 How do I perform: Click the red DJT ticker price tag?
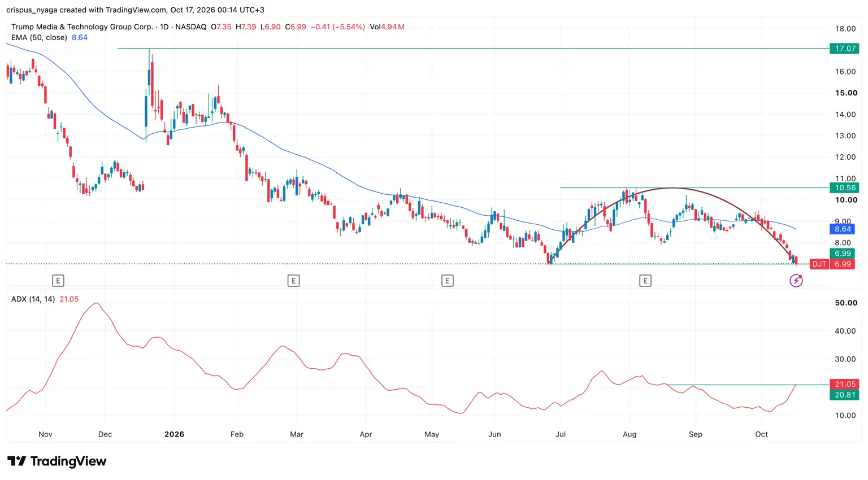click(819, 264)
